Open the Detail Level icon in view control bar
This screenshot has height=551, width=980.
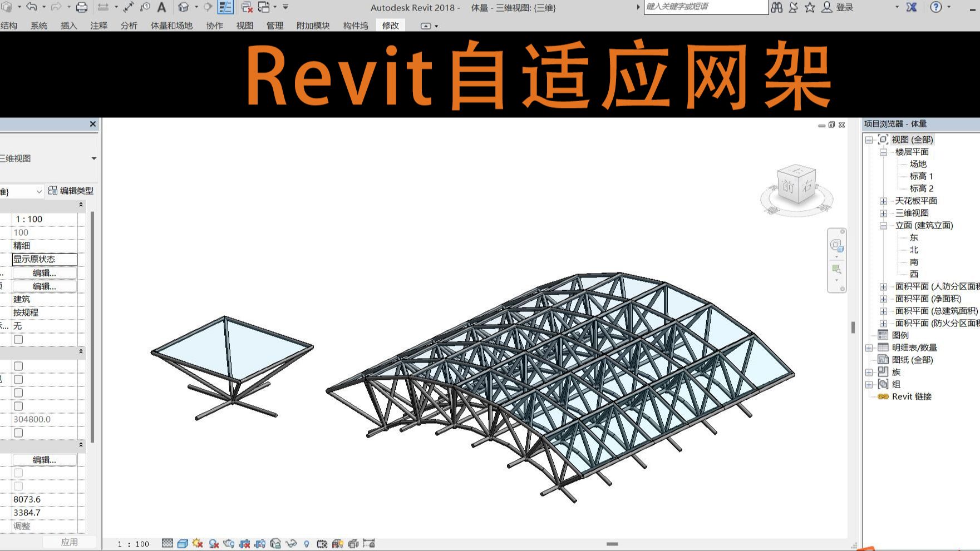pyautogui.click(x=168, y=543)
